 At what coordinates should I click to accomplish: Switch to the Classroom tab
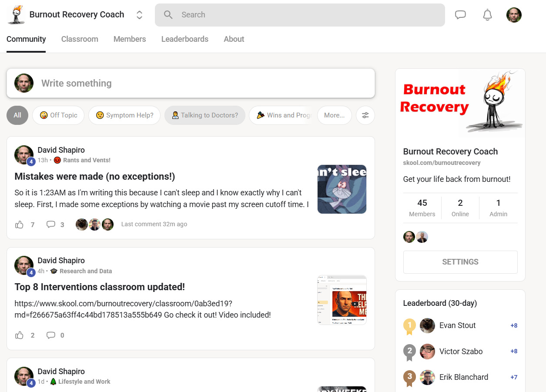[80, 39]
